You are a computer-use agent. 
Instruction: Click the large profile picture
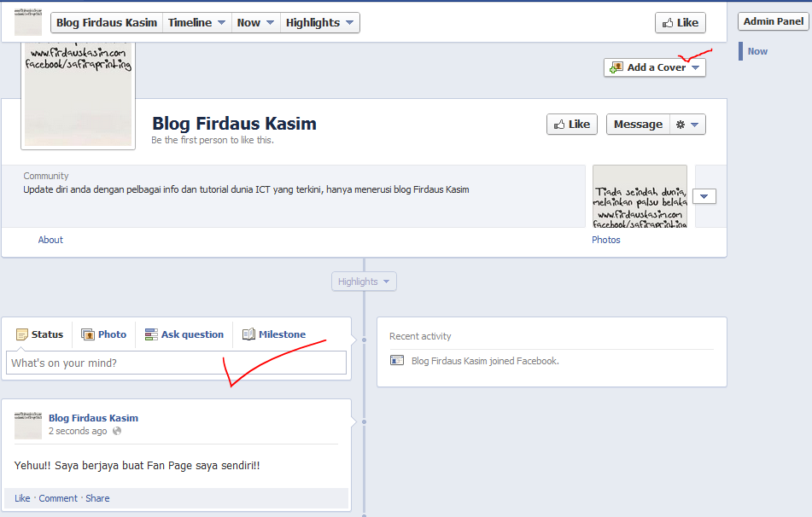(79, 96)
